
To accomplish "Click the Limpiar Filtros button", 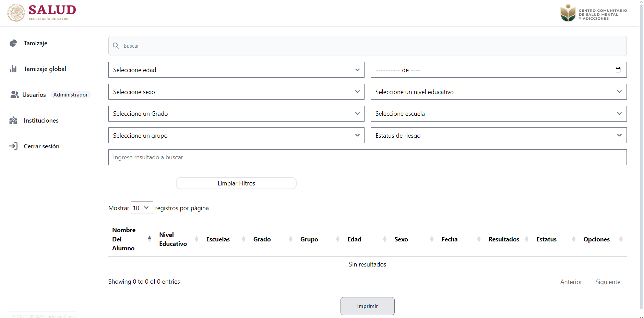I will (236, 183).
